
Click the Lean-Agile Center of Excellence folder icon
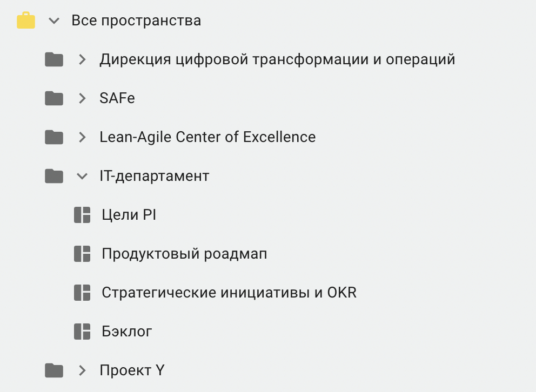point(54,137)
